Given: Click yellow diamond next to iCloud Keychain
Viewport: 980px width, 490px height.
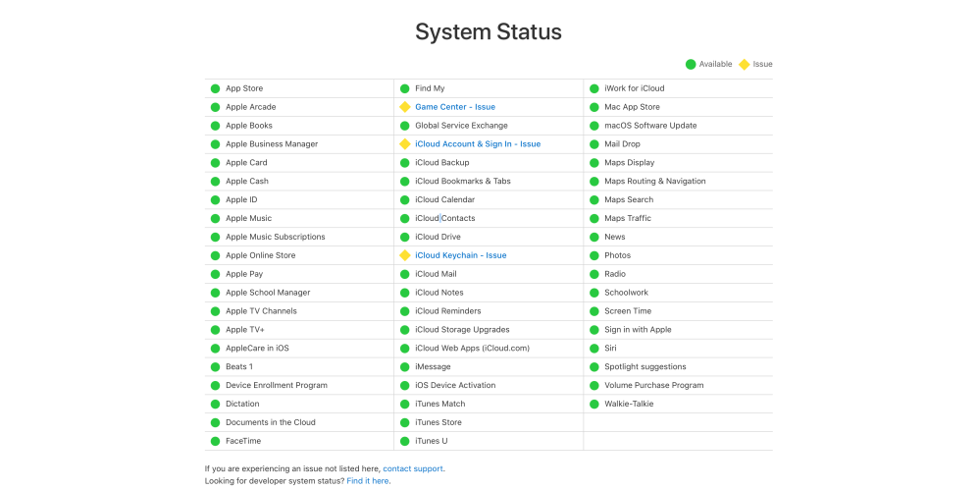Looking at the screenshot, I should click(x=404, y=255).
